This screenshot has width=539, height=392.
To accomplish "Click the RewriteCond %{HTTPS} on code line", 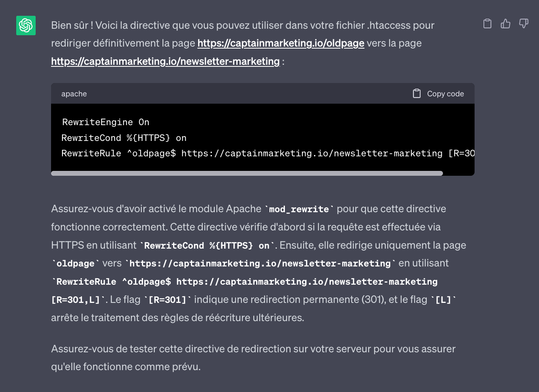I will 124,138.
